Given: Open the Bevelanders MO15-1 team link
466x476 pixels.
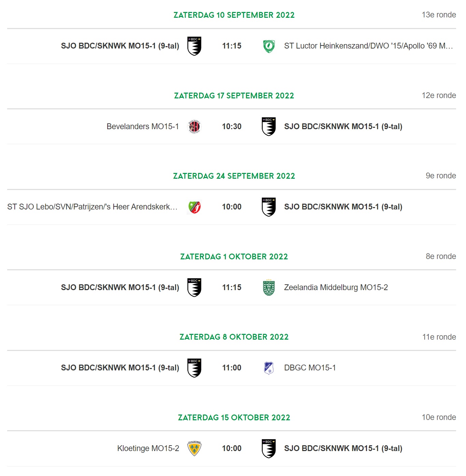Looking at the screenshot, I should point(143,126).
